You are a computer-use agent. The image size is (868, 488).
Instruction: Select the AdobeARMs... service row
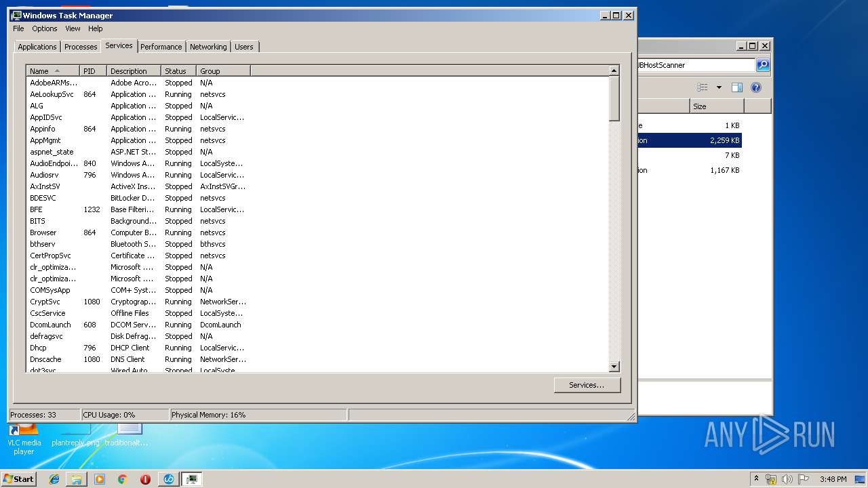coord(317,83)
